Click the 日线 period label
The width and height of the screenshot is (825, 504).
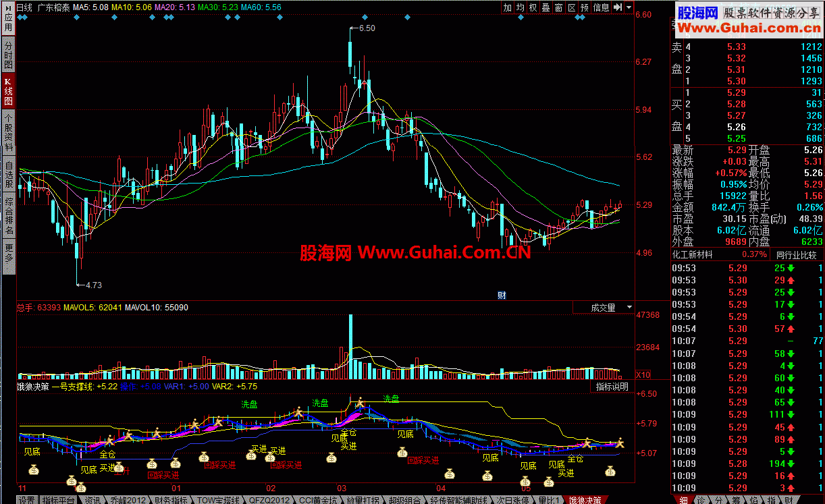[x=24, y=7]
